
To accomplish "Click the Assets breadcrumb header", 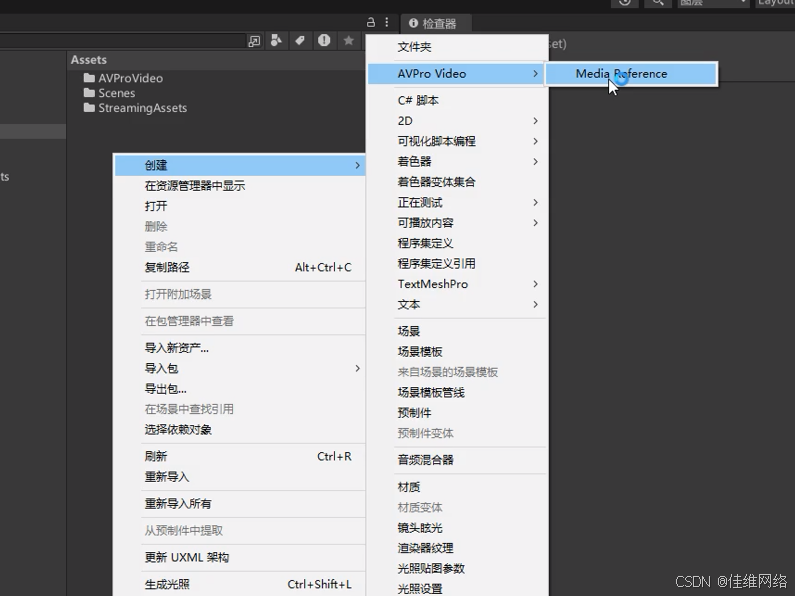I will [x=89, y=60].
